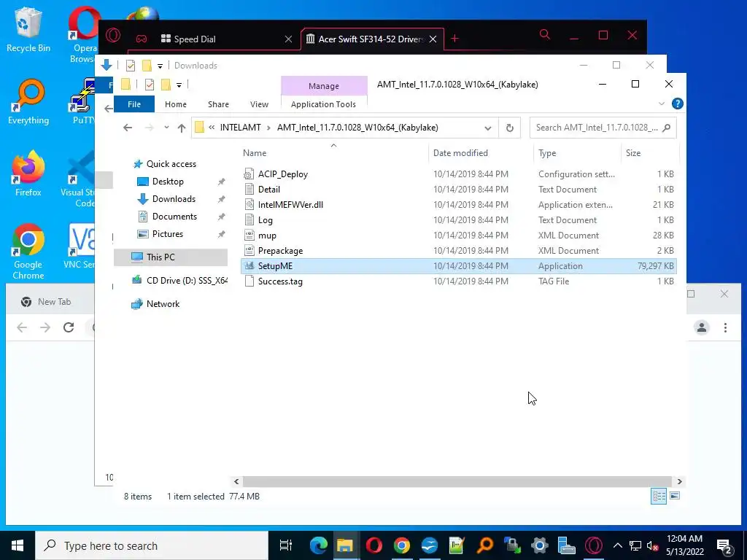Image resolution: width=747 pixels, height=560 pixels.
Task: Sort files by Date modified column
Action: pos(460,153)
